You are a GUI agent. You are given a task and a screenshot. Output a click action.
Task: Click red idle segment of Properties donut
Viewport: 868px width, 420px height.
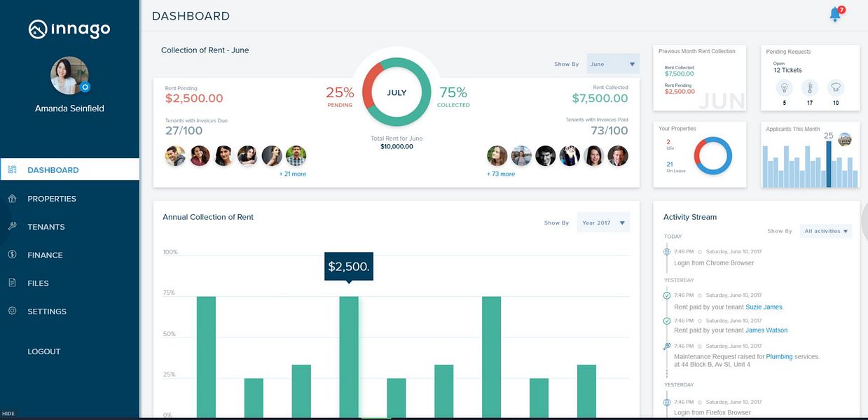coord(699,150)
